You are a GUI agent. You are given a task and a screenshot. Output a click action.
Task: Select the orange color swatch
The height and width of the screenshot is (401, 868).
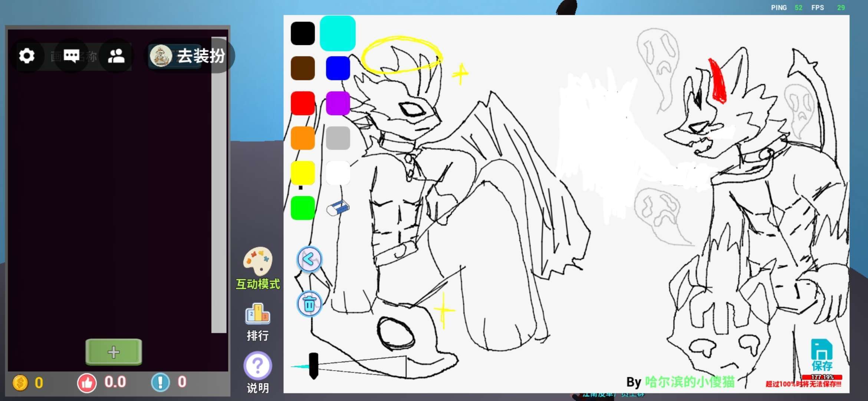(x=303, y=138)
